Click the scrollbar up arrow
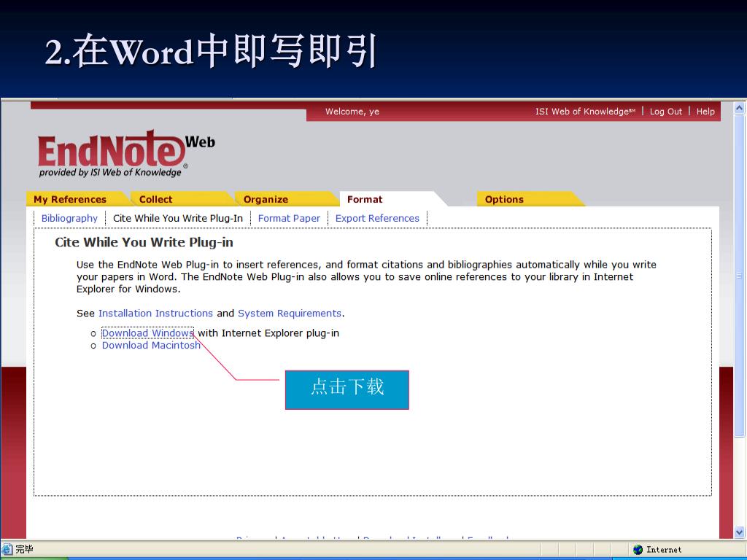This screenshot has width=747, height=560. (740, 108)
